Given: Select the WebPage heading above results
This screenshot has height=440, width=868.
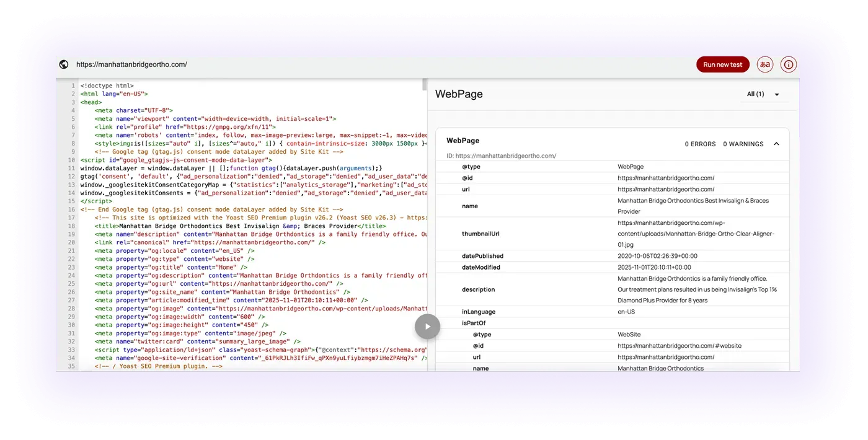Looking at the screenshot, I should click(x=459, y=94).
